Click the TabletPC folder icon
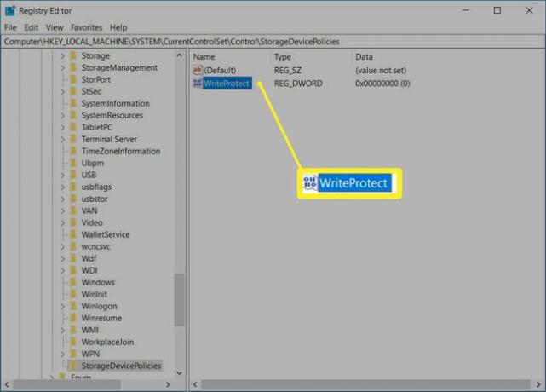The image size is (546, 392). click(73, 127)
